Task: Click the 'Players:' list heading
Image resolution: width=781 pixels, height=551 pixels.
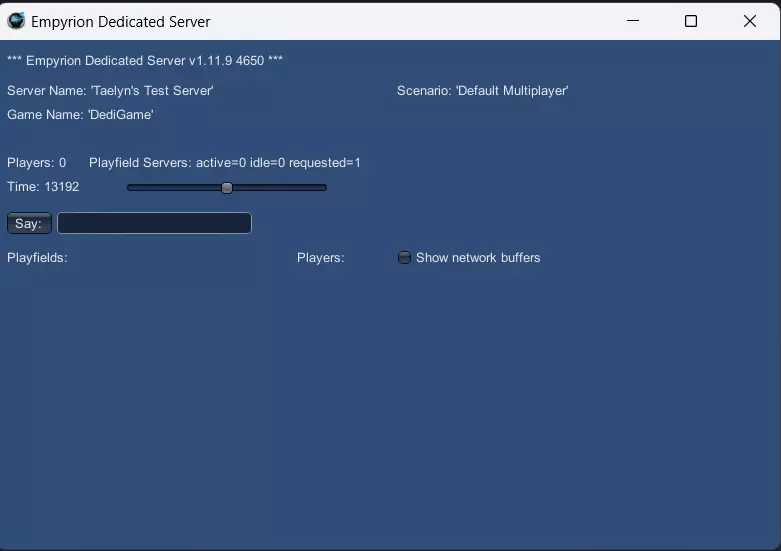Action: [x=321, y=258]
